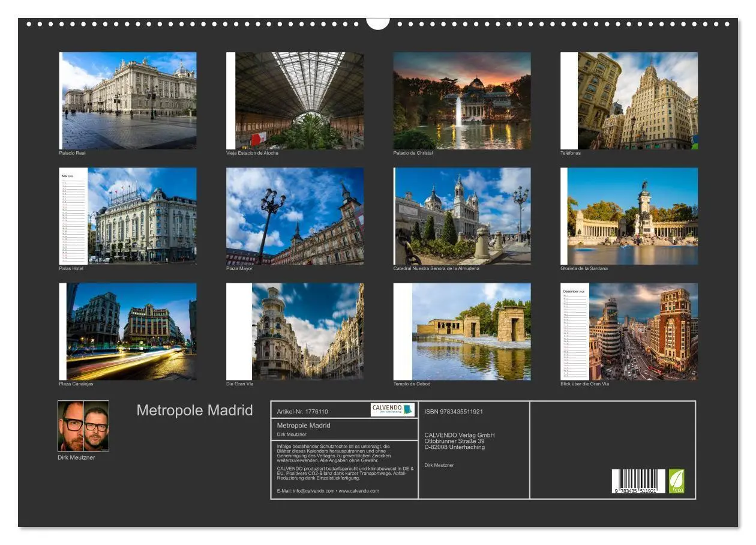
Task: Open the Palas Hotel calendar page
Action: pyautogui.click(x=128, y=216)
